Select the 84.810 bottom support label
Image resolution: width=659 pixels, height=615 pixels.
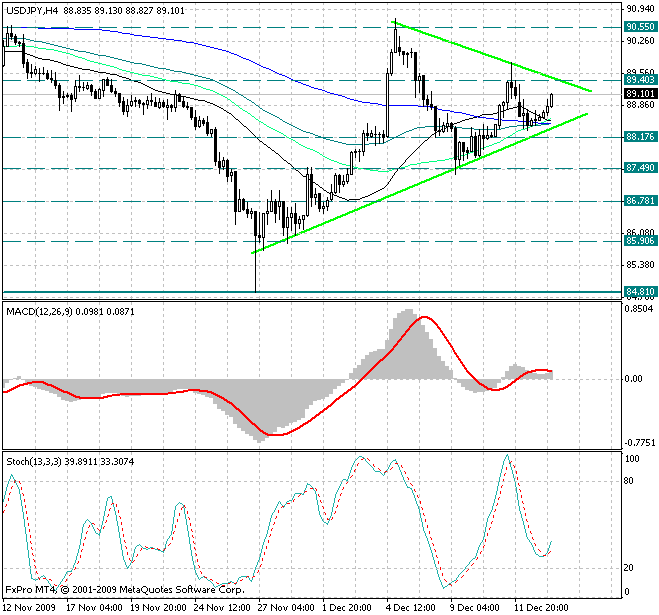(x=640, y=291)
